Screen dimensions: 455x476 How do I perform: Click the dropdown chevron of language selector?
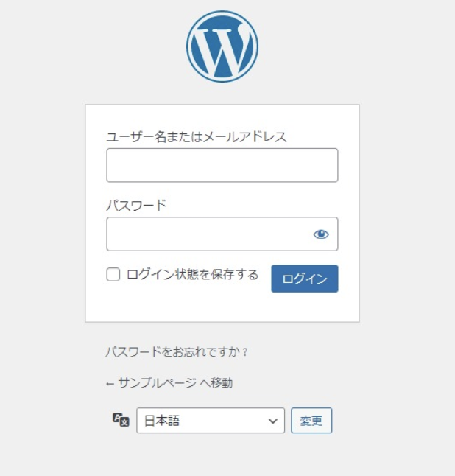272,421
